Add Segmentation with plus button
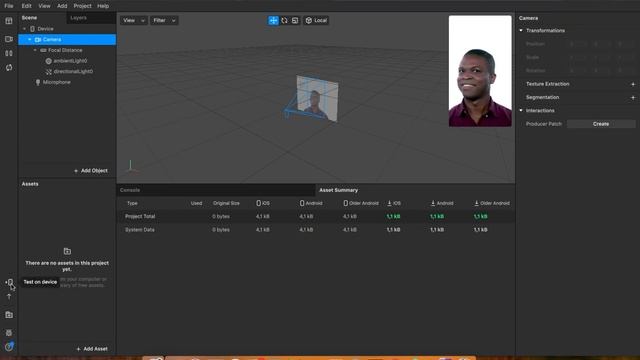 [x=633, y=98]
